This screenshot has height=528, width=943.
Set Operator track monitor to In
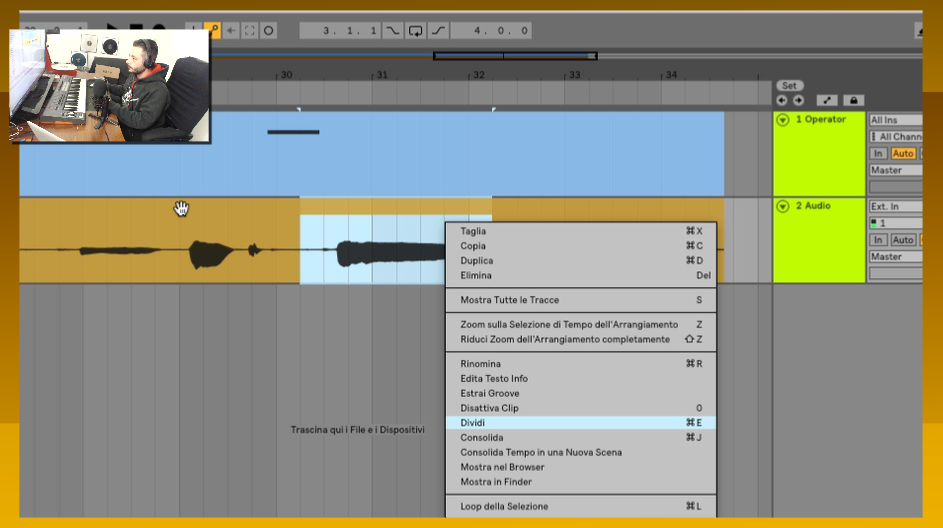point(877,154)
